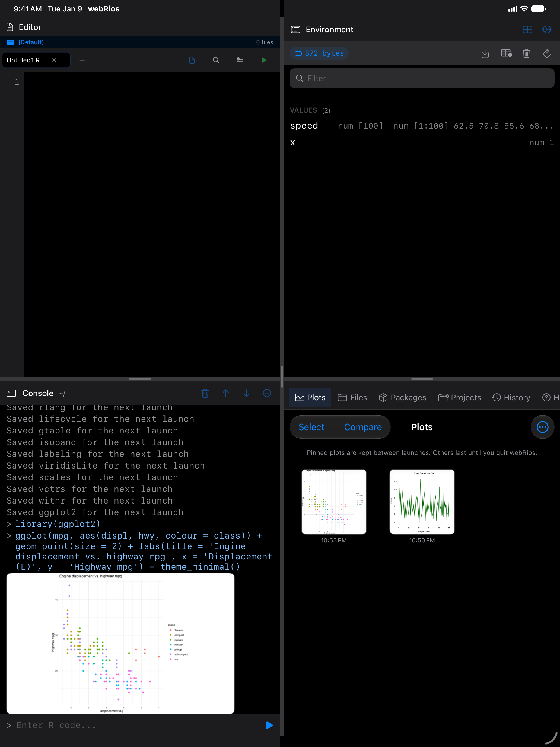Image resolution: width=560 pixels, height=747 pixels.
Task: Switch to the History tab
Action: point(511,397)
